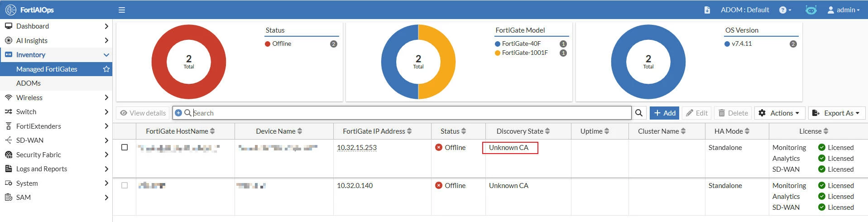This screenshot has height=222, width=868.
Task: Click the Add button
Action: click(664, 113)
